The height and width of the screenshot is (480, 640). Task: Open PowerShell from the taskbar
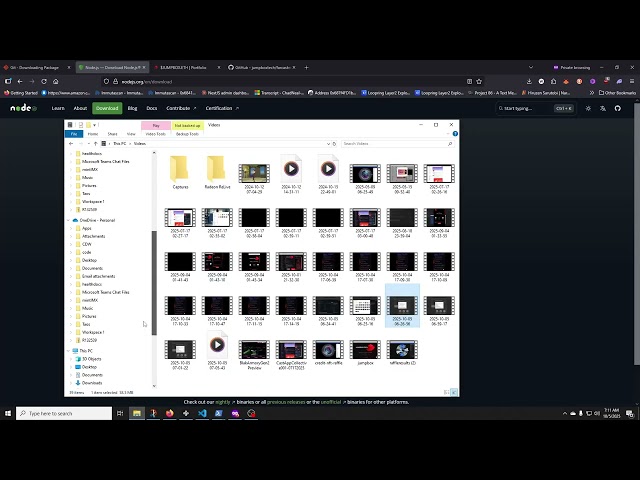[218, 413]
